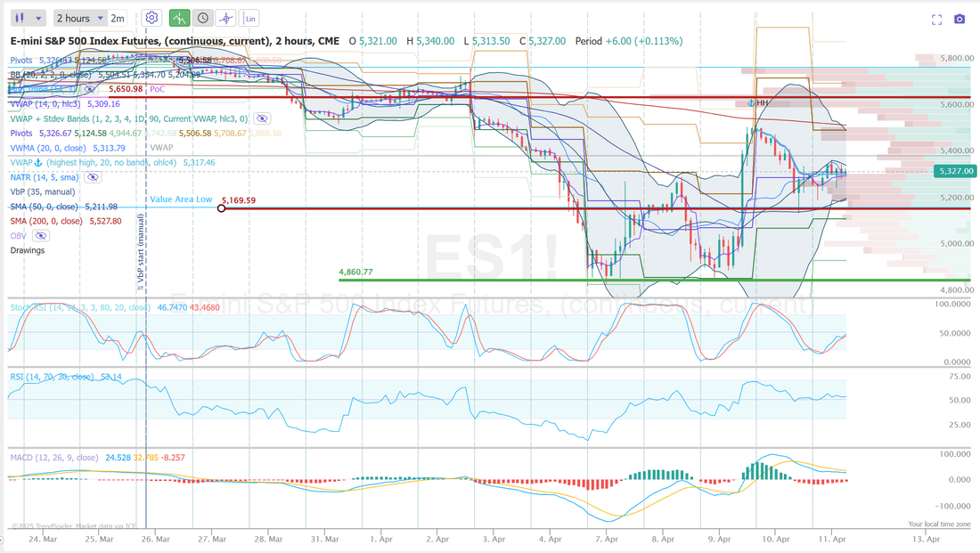The width and height of the screenshot is (980, 553).
Task: Click the 5,169.59 price value
Action: [239, 200]
